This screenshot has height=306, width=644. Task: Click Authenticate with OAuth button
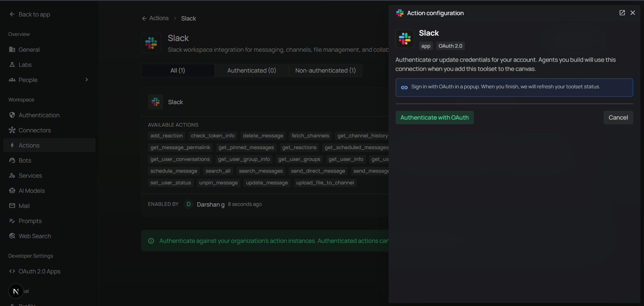pos(435,118)
